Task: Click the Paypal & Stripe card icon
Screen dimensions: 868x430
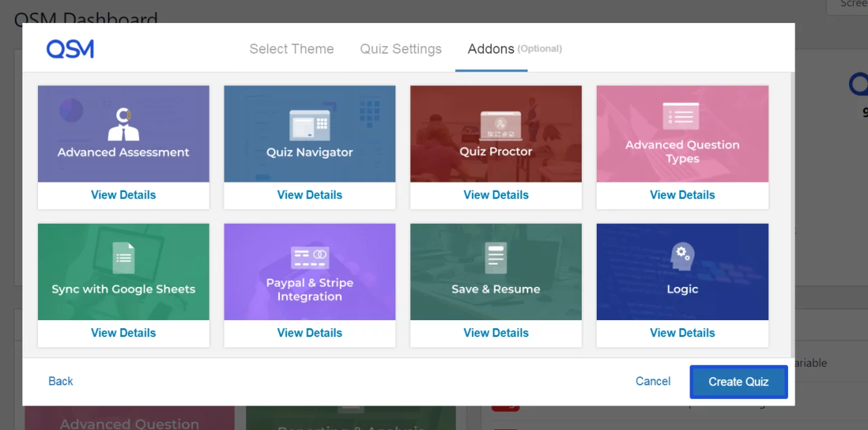Action: pyautogui.click(x=309, y=258)
